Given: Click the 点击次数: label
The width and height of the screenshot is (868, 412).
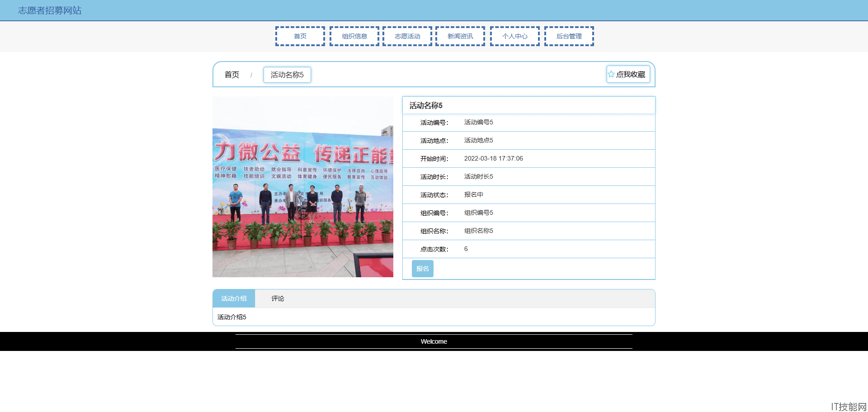Looking at the screenshot, I should point(434,249).
